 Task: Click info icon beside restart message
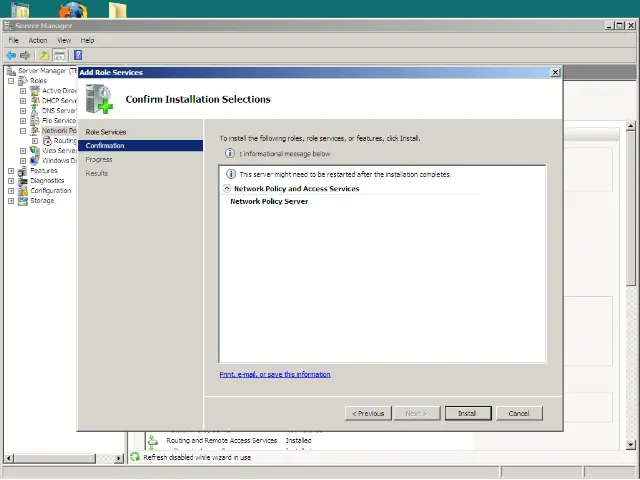coord(231,174)
